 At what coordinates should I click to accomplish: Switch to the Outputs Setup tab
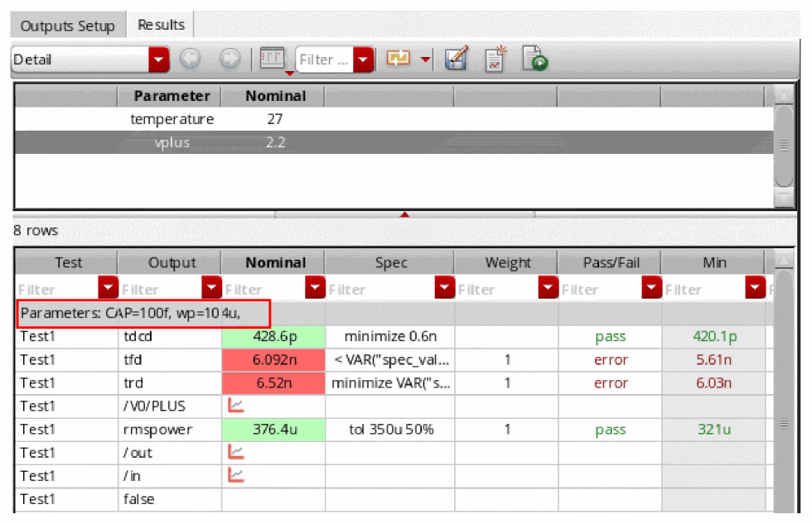click(67, 26)
